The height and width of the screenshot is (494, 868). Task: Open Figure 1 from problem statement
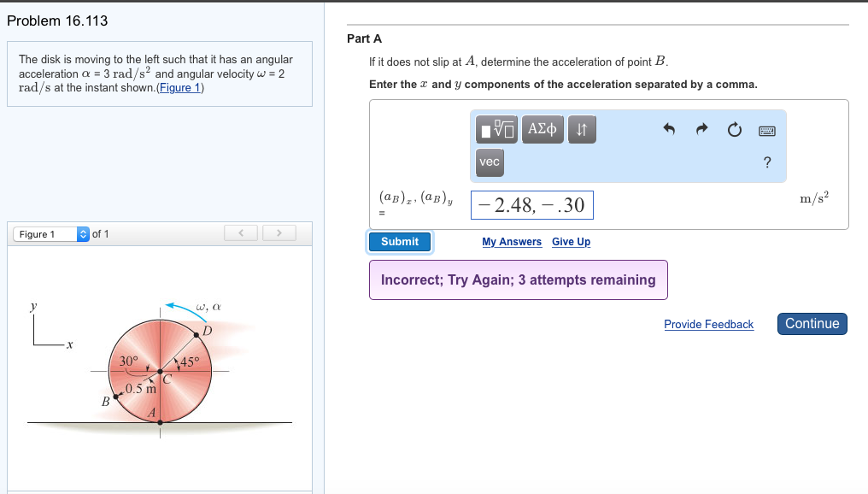pyautogui.click(x=179, y=87)
